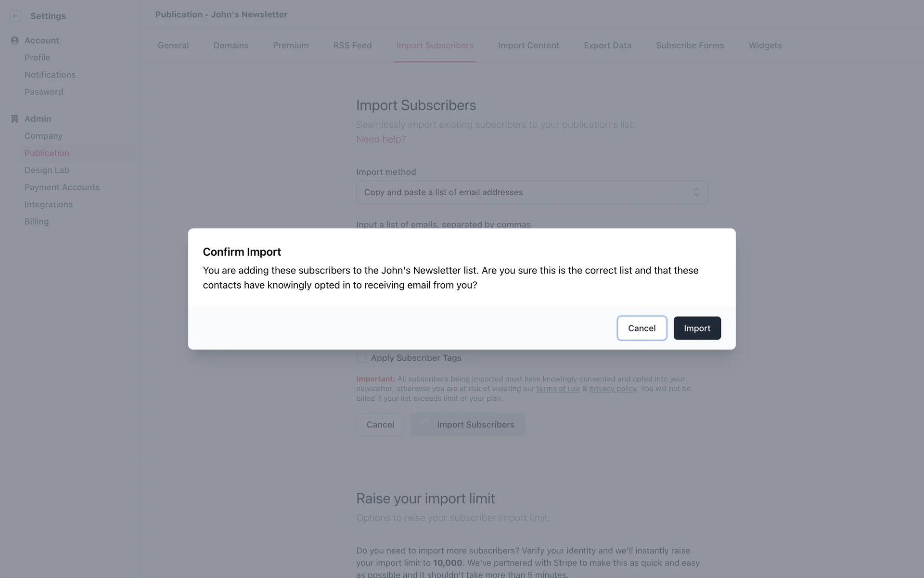Click the Admin building icon in sidebar
This screenshot has height=578, width=924.
tap(15, 118)
